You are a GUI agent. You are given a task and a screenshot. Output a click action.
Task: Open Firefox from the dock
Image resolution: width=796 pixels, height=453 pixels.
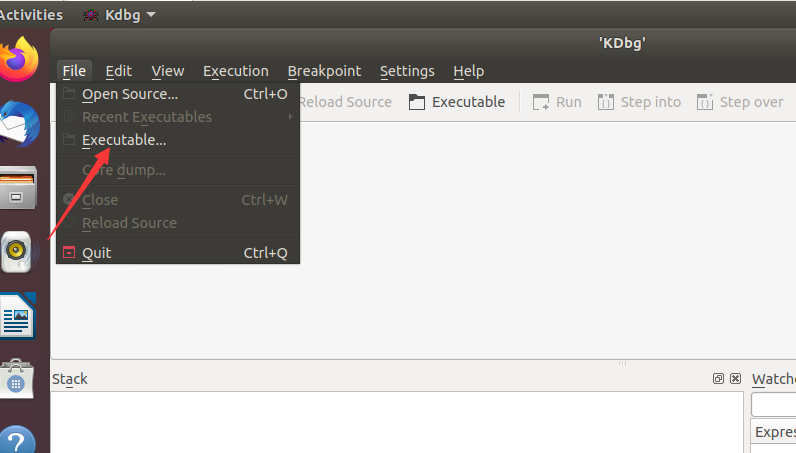19,59
